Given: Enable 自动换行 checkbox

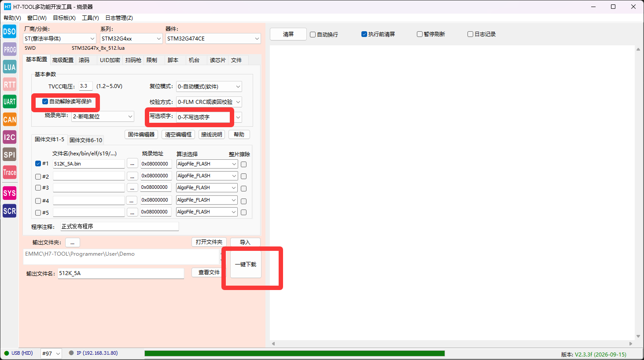Looking at the screenshot, I should (313, 34).
